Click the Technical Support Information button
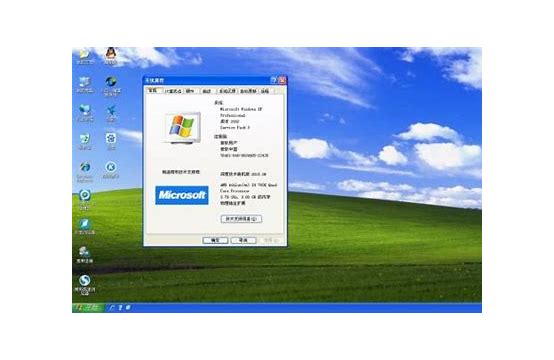Image resolution: width=554 pixels, height=360 pixels. (x=241, y=219)
